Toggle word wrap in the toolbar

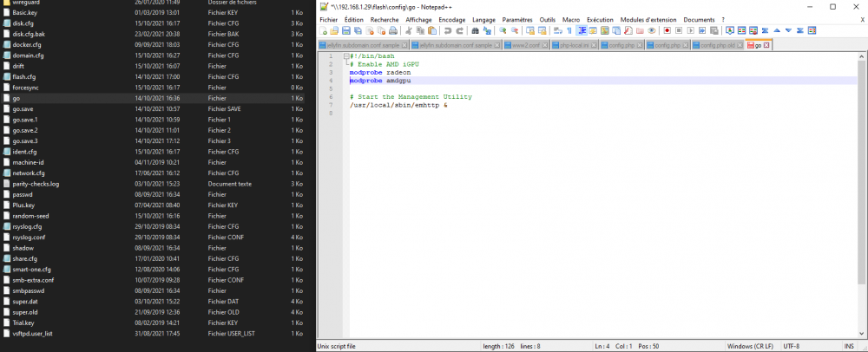[558, 31]
